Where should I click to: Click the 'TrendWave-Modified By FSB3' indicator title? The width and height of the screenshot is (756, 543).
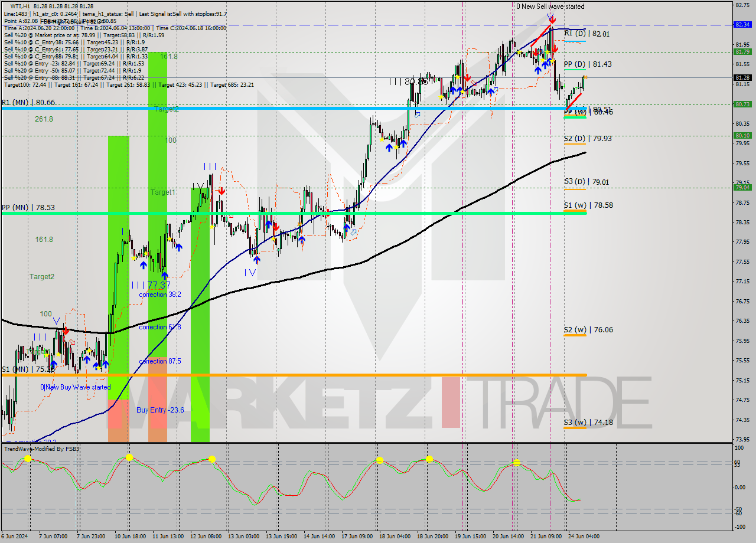tap(42, 449)
